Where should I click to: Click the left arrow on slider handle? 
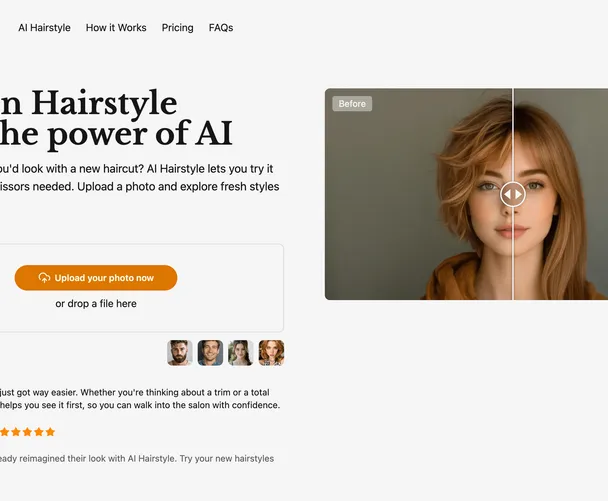507,194
